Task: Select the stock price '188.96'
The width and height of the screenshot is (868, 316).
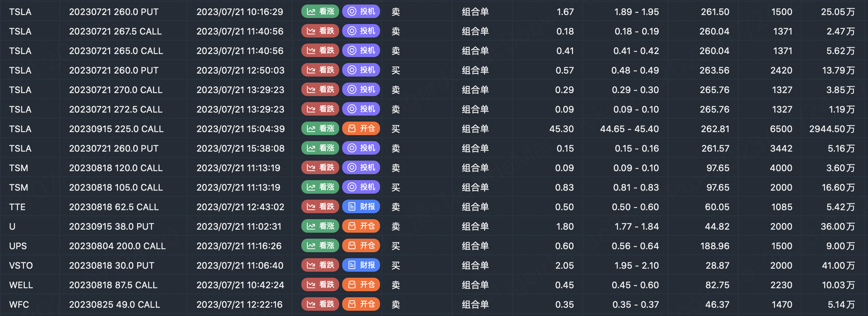Action: (x=715, y=246)
